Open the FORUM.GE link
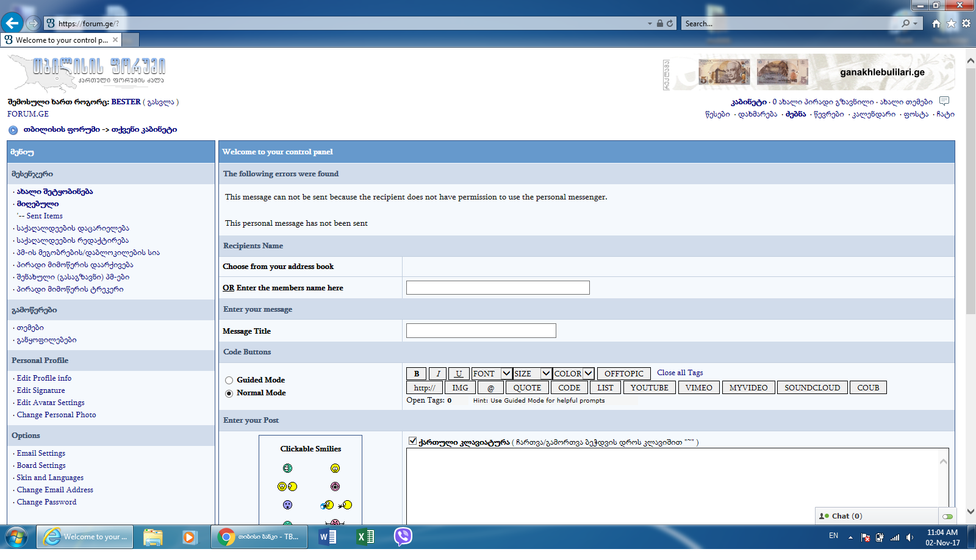The image size is (976, 560). pos(28,114)
